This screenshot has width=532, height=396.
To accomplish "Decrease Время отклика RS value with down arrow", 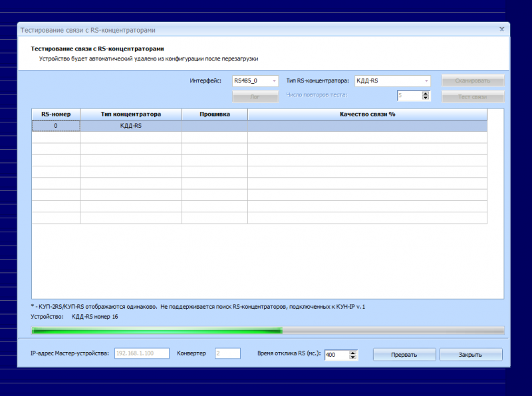I will pos(353,357).
